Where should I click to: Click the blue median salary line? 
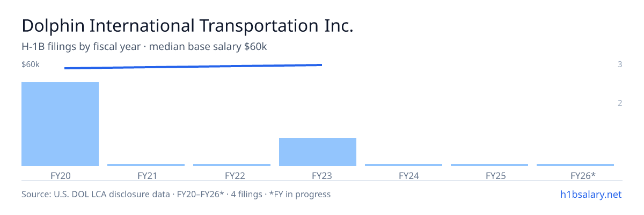tap(193, 67)
